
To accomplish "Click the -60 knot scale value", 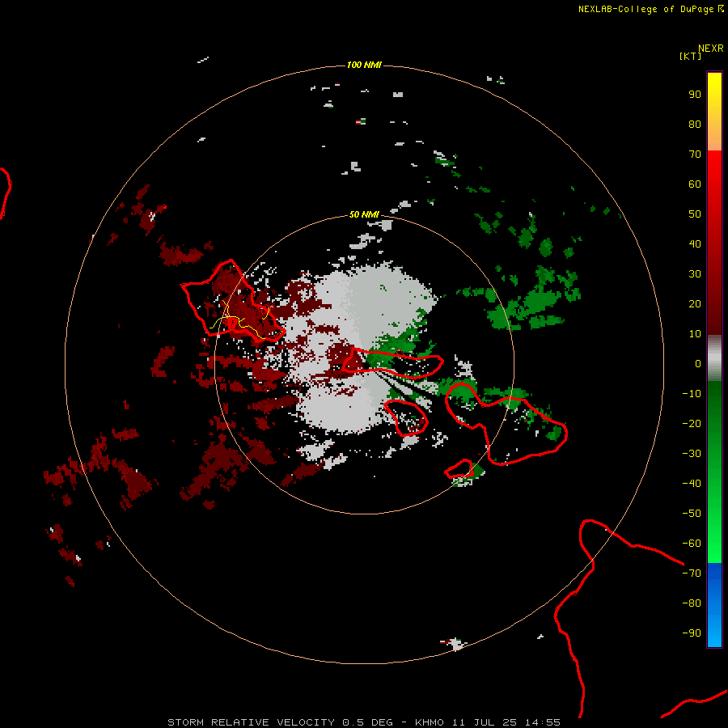I will pyautogui.click(x=692, y=544).
